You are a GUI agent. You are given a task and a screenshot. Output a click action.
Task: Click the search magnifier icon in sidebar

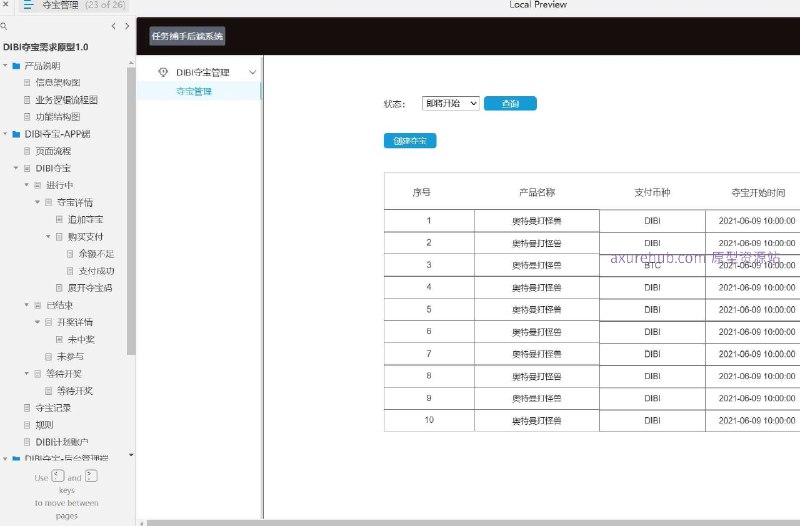tap(4, 26)
